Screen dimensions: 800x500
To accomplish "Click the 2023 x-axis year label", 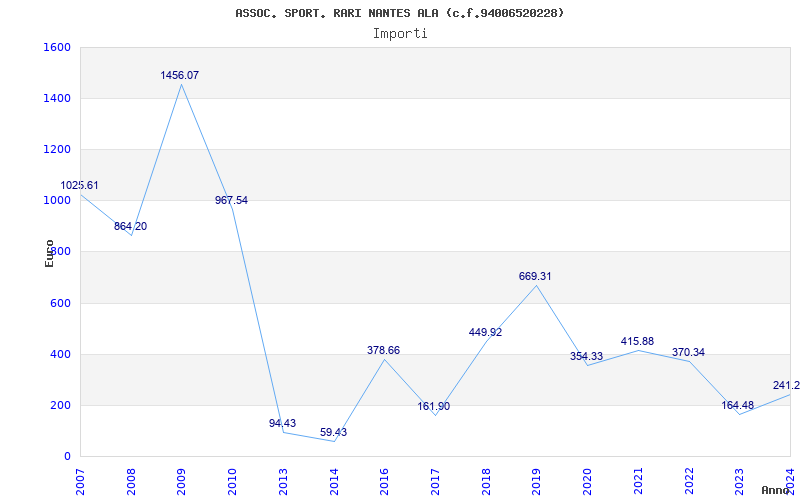I will [739, 482].
